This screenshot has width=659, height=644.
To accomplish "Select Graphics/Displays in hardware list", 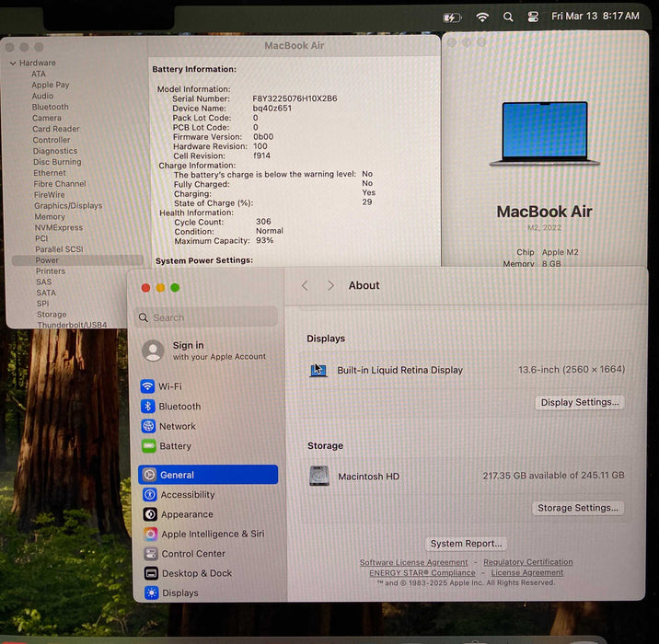I will (68, 205).
